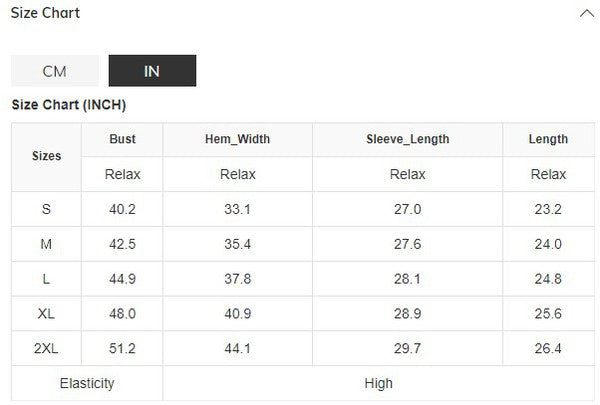Switch size units to CM
The height and width of the screenshot is (405, 600).
tap(55, 71)
